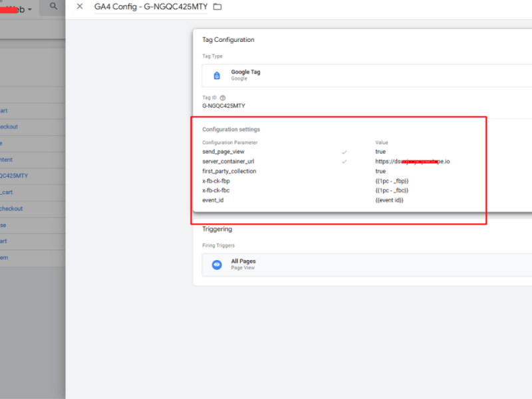Click the Triggering section heading
532x399 pixels.
point(217,229)
